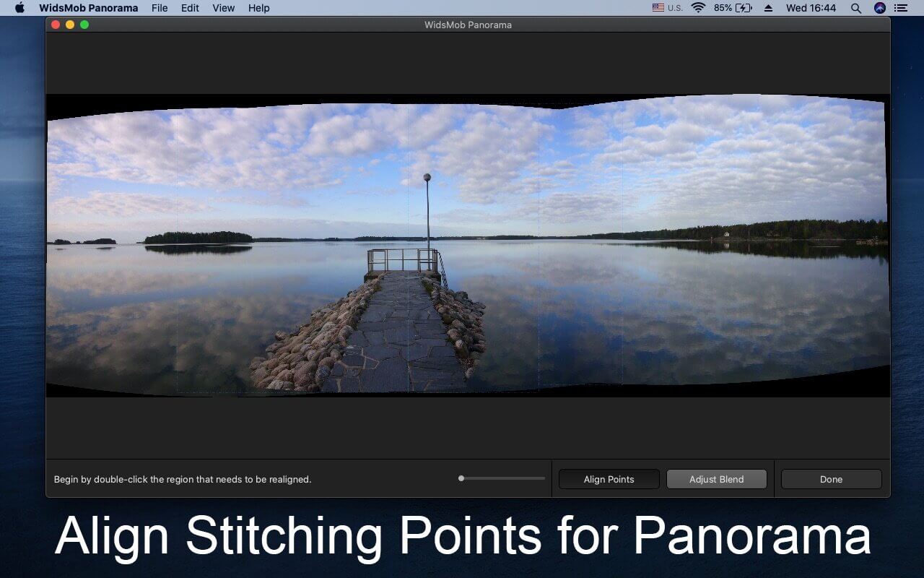Screen dimensions: 924x578
Task: Open the Apple menu
Action: [x=19, y=8]
